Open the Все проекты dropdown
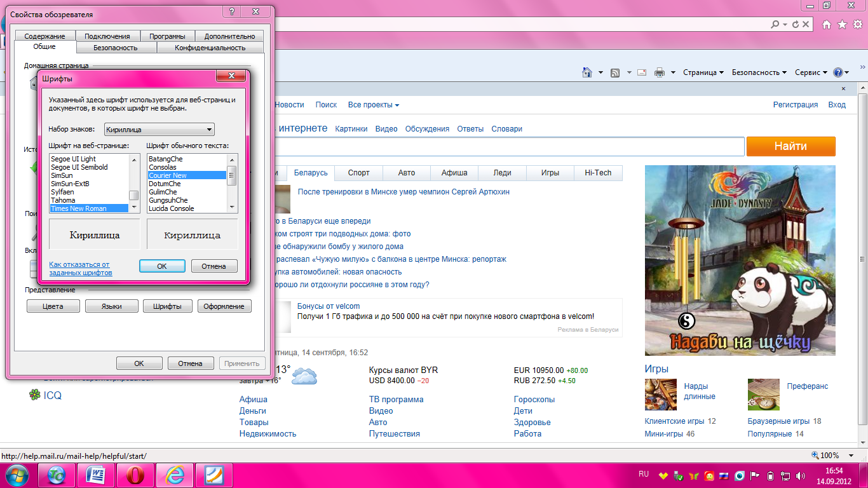The height and width of the screenshot is (488, 868). pyautogui.click(x=374, y=105)
